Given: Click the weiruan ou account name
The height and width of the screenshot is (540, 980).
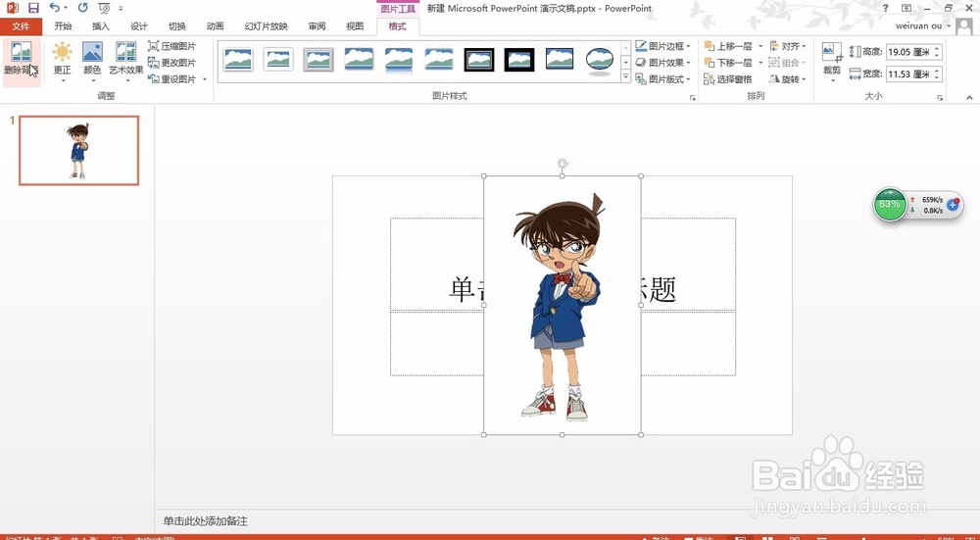Looking at the screenshot, I should pos(918,26).
